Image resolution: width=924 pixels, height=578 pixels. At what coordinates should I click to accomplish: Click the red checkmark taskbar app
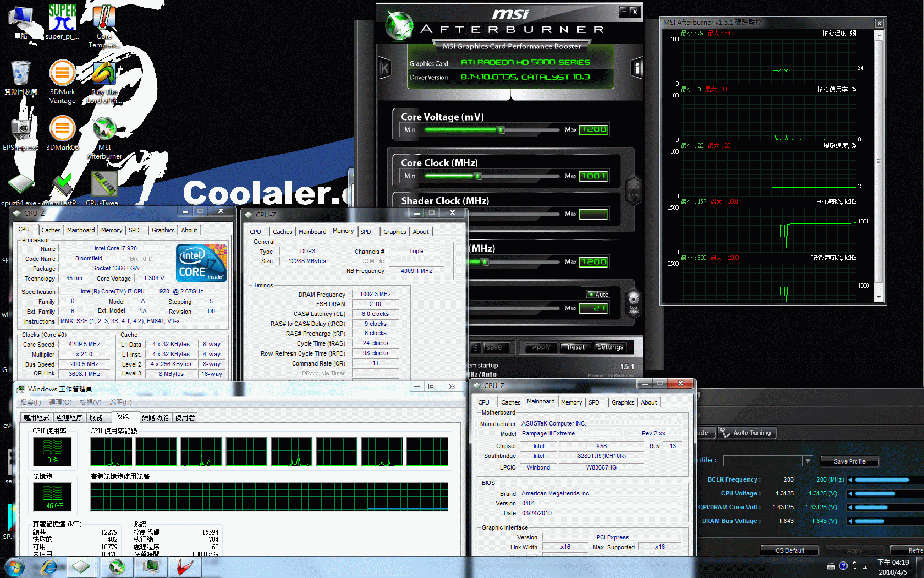[x=185, y=566]
